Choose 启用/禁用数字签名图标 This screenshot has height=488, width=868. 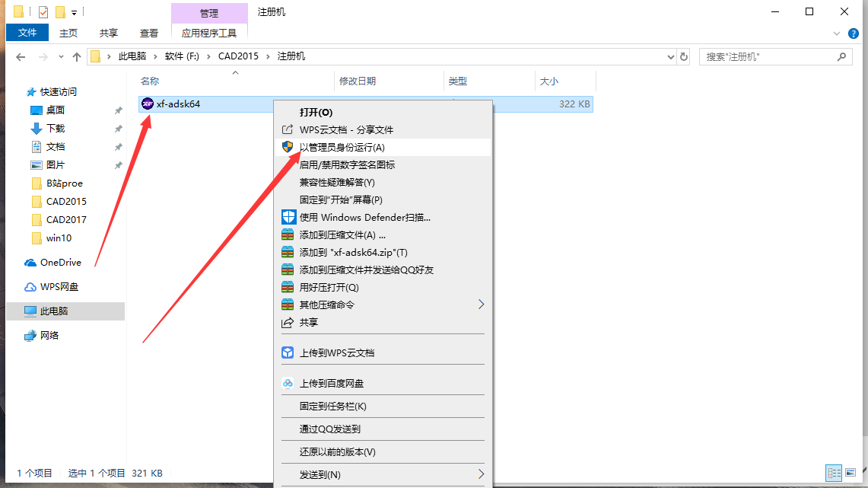(383, 165)
